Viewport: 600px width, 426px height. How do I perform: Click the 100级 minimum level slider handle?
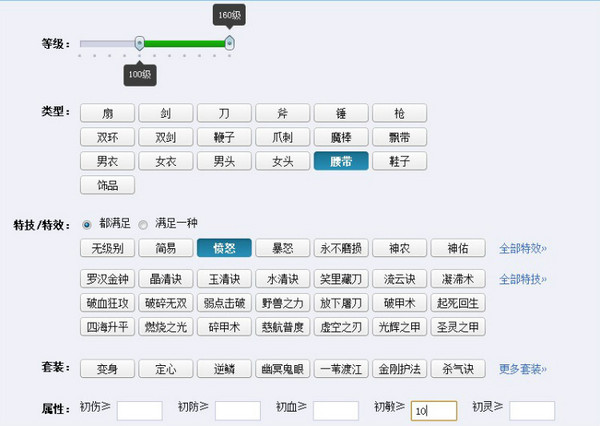(x=140, y=43)
